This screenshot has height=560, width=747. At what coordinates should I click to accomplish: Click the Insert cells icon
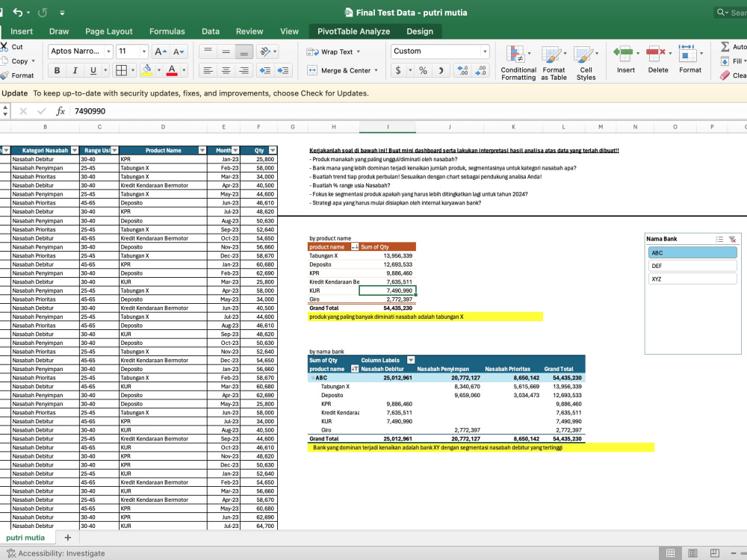[623, 53]
